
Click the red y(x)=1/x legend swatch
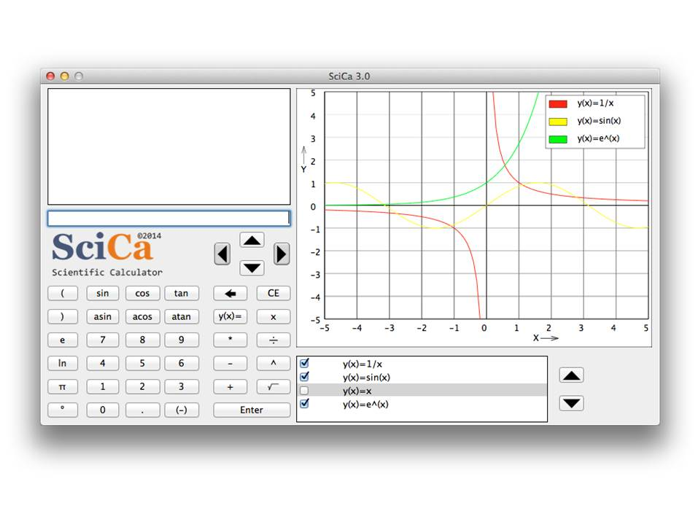click(558, 104)
